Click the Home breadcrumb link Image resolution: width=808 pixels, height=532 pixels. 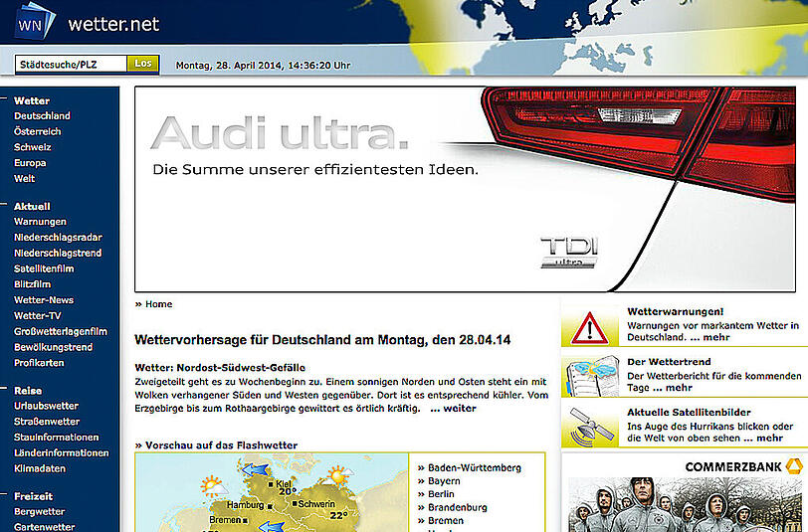[x=159, y=304]
